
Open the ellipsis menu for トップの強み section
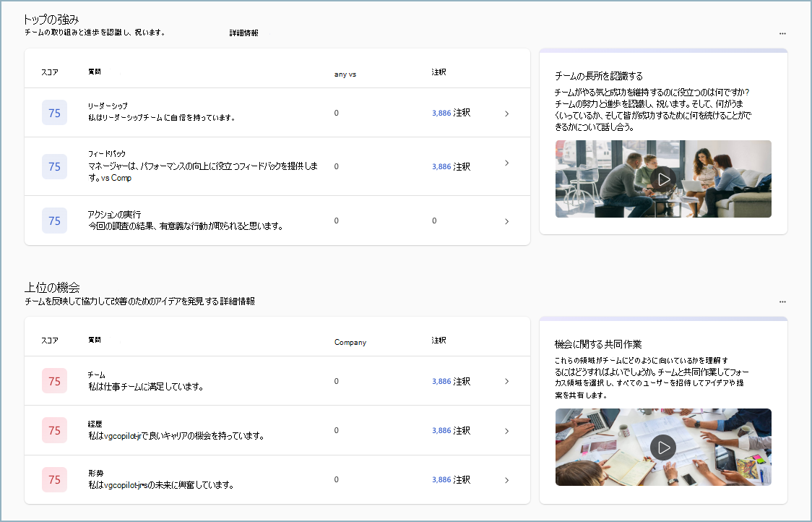[782, 33]
